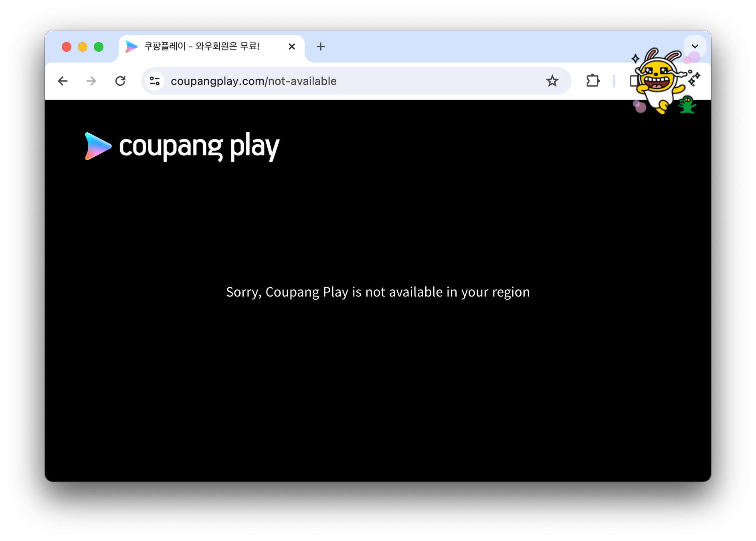The height and width of the screenshot is (541, 756).
Task: Bookmark this page with the star icon
Action: coord(552,81)
